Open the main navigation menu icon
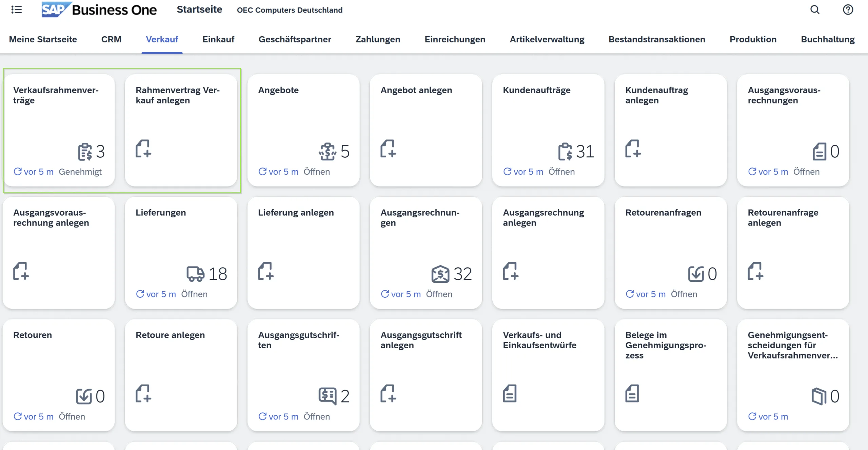The height and width of the screenshot is (450, 868). (16, 9)
